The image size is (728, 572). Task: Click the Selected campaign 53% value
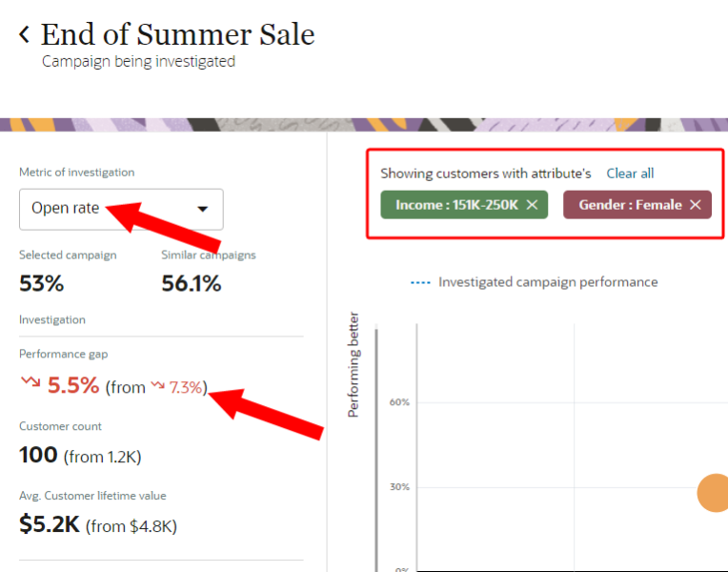[x=41, y=283]
